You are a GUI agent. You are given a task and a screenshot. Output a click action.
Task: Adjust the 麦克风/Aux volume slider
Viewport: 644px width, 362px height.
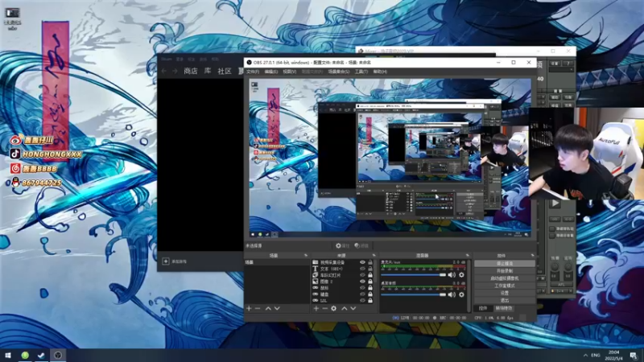tap(413, 274)
